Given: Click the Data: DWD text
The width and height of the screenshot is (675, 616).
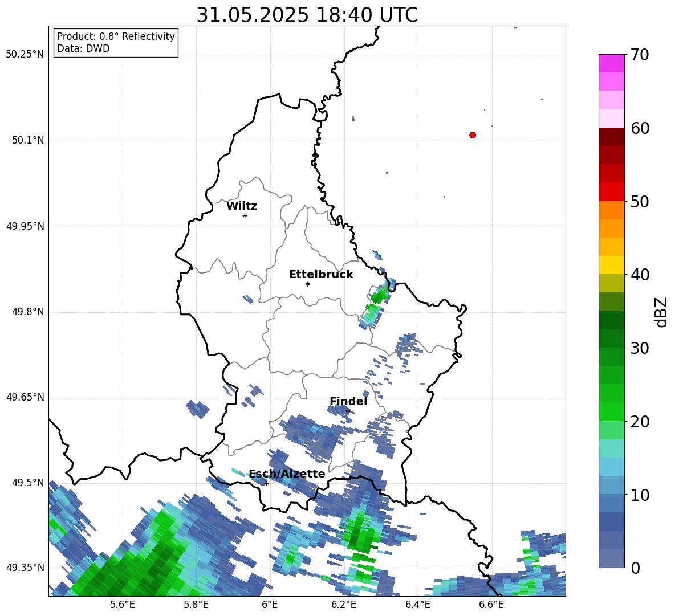Looking at the screenshot, I should (x=83, y=48).
